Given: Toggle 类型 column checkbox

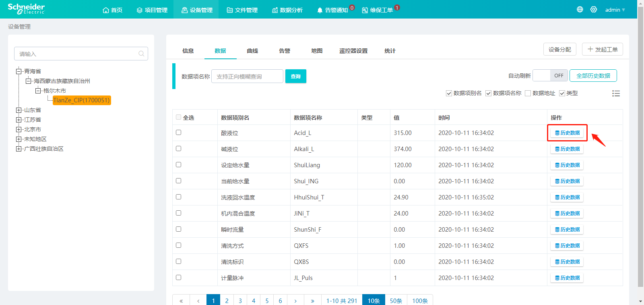Looking at the screenshot, I should tap(562, 93).
